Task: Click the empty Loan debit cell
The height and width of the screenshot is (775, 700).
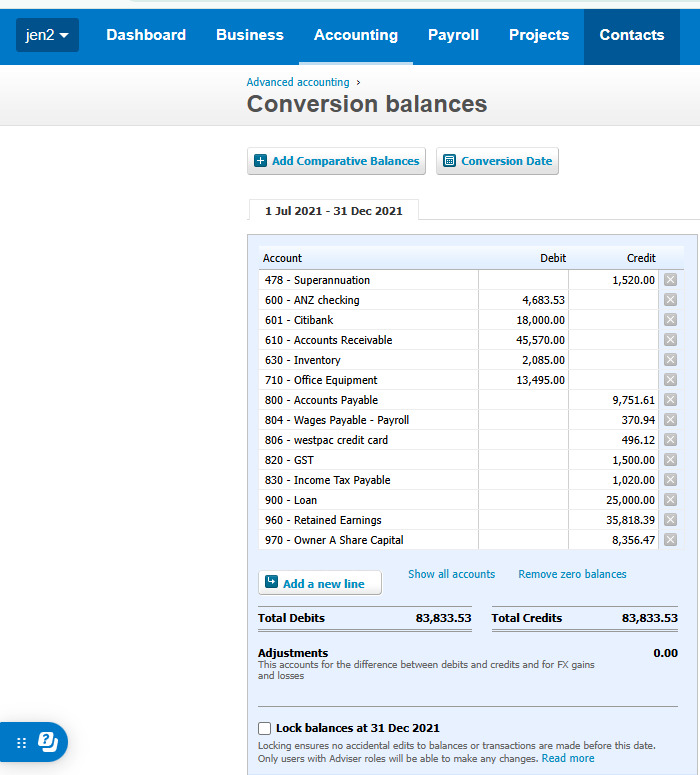Action: tap(523, 500)
